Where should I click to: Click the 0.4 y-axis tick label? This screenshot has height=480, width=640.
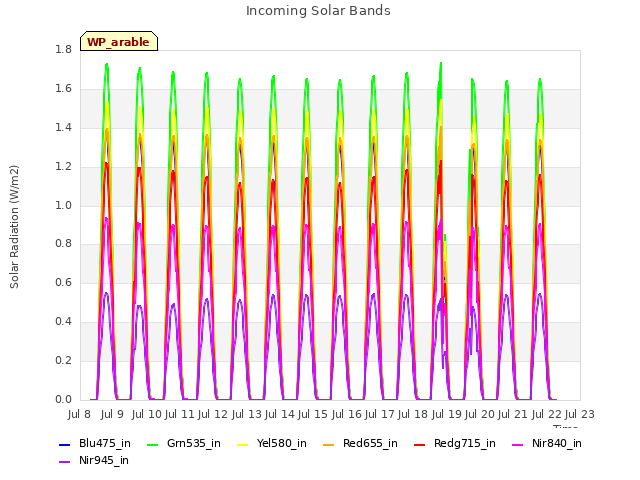click(x=63, y=322)
